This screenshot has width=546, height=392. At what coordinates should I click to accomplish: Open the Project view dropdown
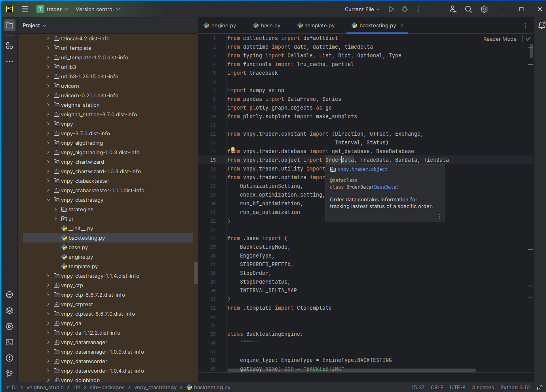coord(34,25)
